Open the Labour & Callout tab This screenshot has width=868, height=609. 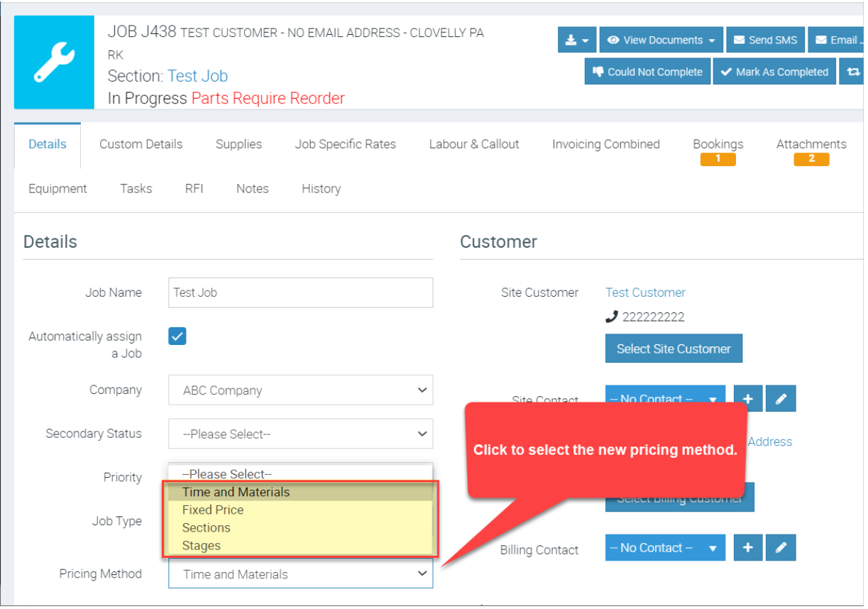(x=474, y=144)
